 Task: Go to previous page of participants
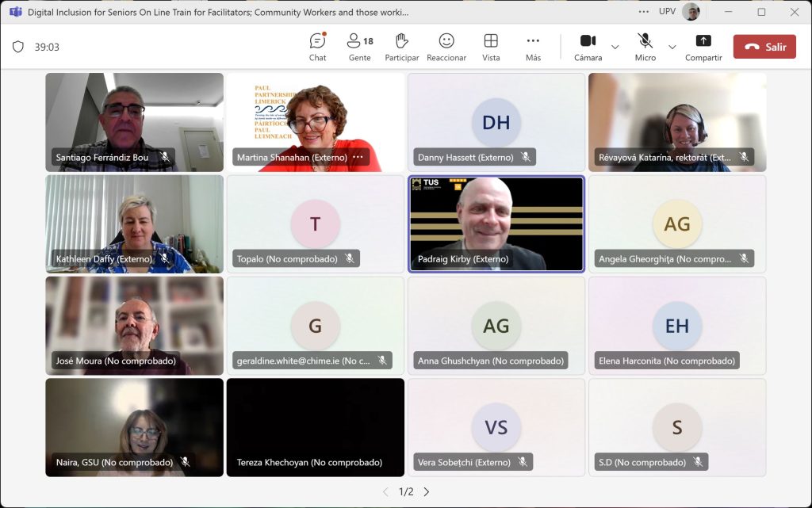pos(385,491)
